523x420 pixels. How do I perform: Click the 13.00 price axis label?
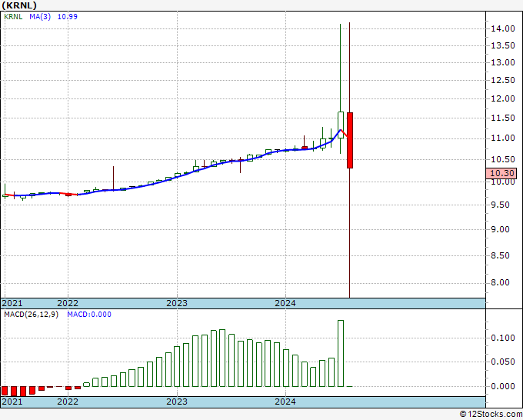[503, 63]
